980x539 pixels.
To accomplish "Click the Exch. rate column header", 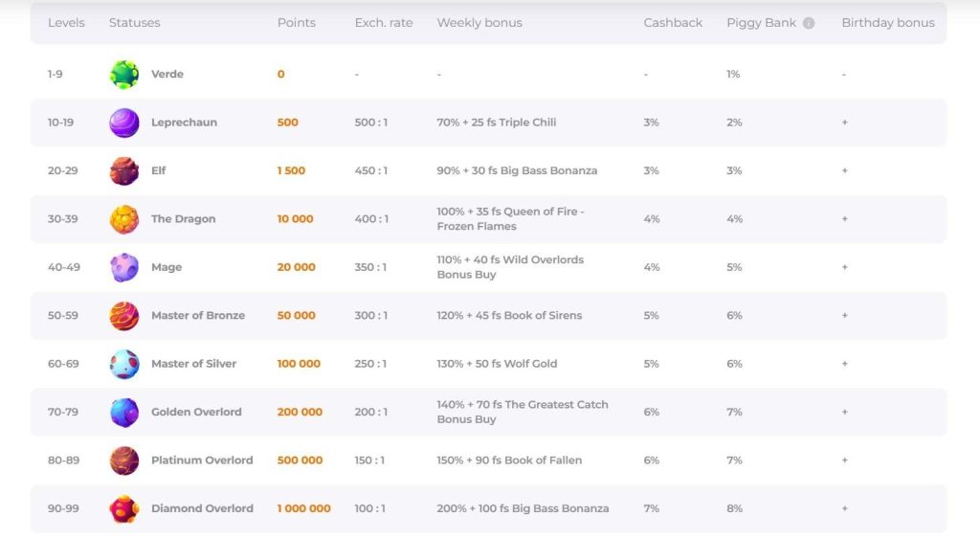I will (384, 23).
